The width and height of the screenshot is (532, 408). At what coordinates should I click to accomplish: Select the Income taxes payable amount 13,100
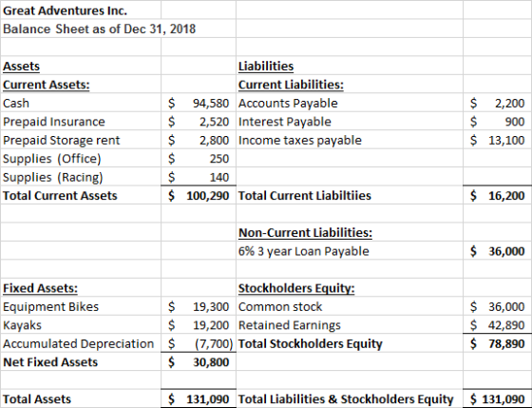[497, 140]
